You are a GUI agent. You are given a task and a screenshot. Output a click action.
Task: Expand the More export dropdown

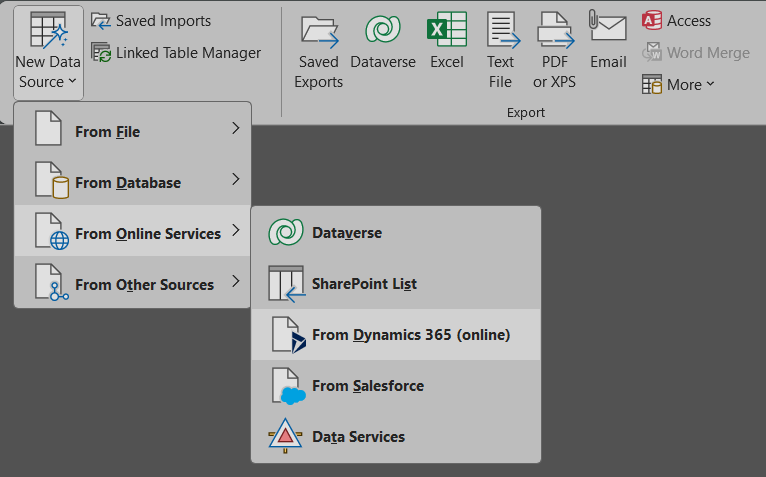click(x=679, y=85)
